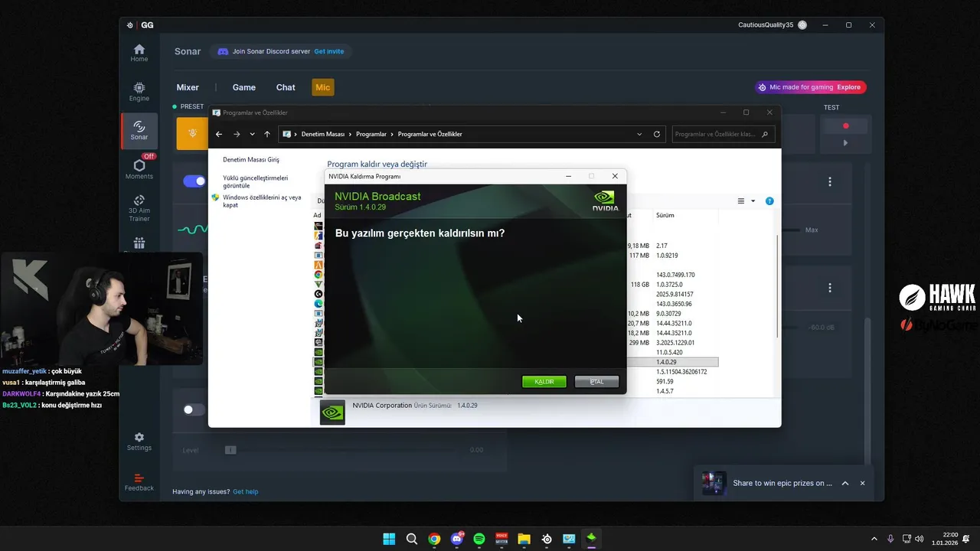Click the NVIDIA logo in the uninstaller dialog
Image resolution: width=980 pixels, height=551 pixels.
coord(606,201)
